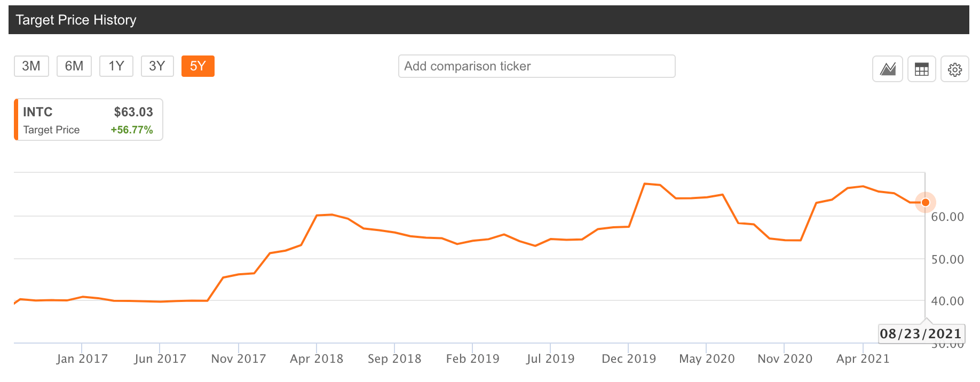This screenshot has height=382, width=980.
Task: Open chart settings via gear icon
Action: point(955,69)
